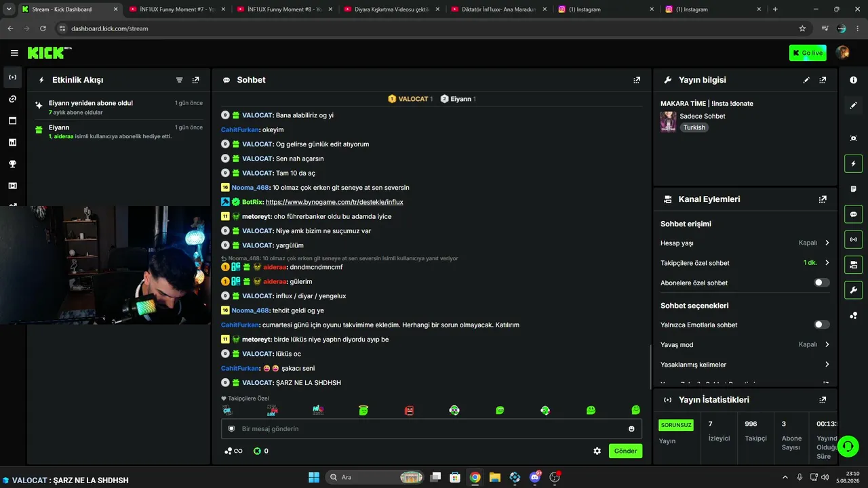The height and width of the screenshot is (488, 868).
Task: Open the Chrome tab search dropdown
Action: pos(9,9)
